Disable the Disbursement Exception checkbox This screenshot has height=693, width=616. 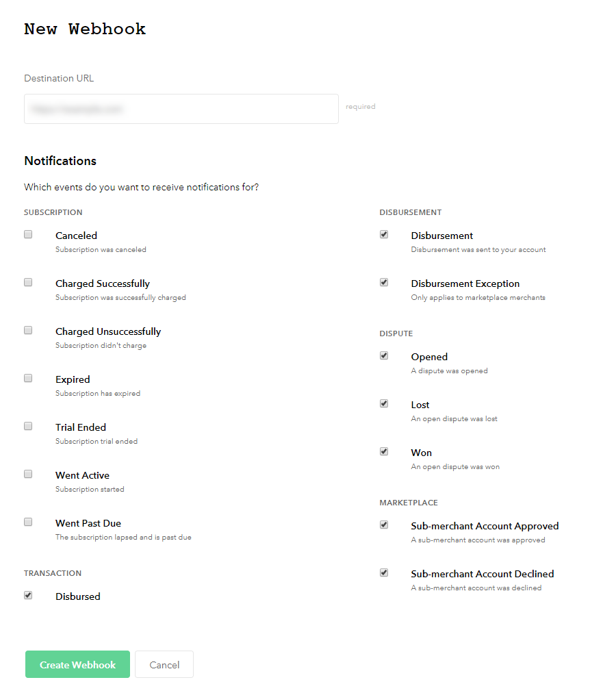tap(384, 282)
